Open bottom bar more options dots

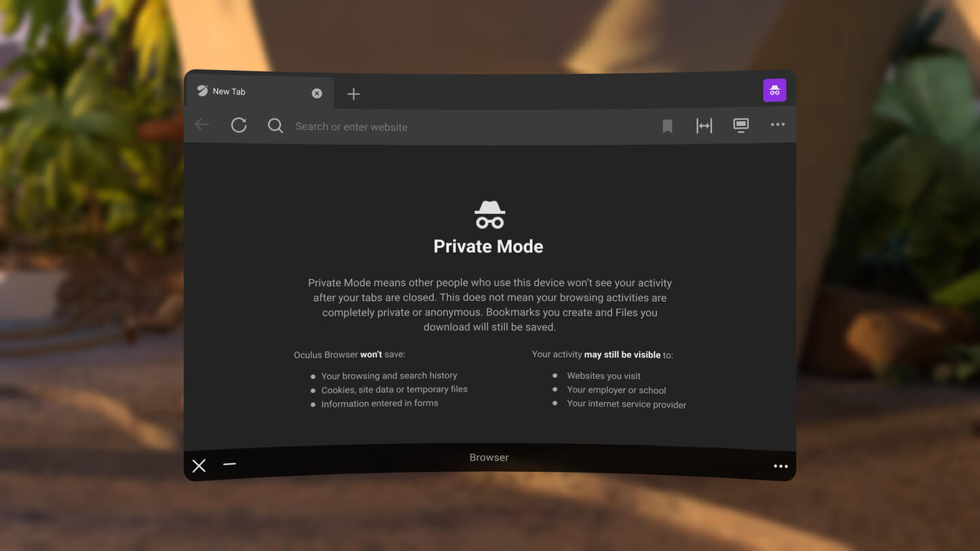pos(781,466)
